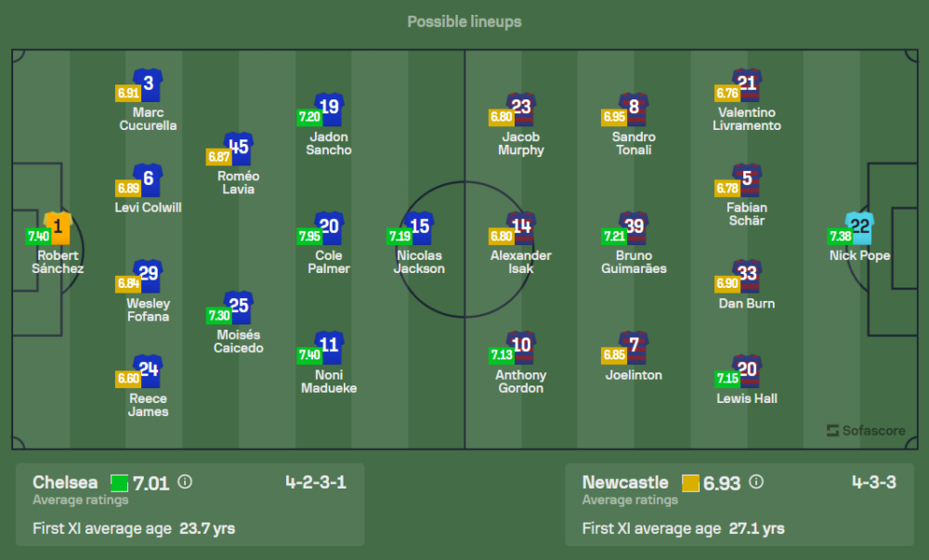This screenshot has width=929, height=560.
Task: Open Alexander Isak's number 14 shirt
Action: tap(522, 228)
